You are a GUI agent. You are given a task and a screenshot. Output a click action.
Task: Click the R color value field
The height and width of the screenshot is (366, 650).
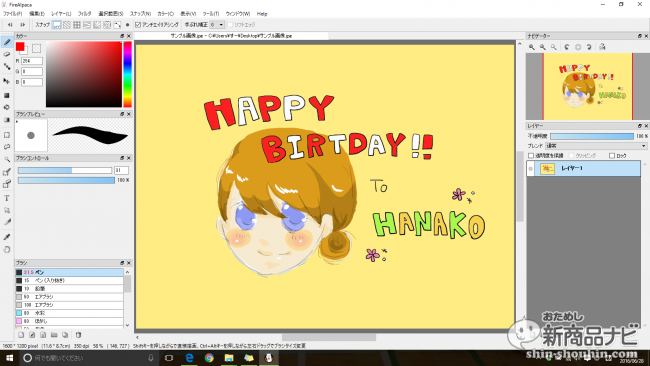pyautogui.click(x=32, y=61)
